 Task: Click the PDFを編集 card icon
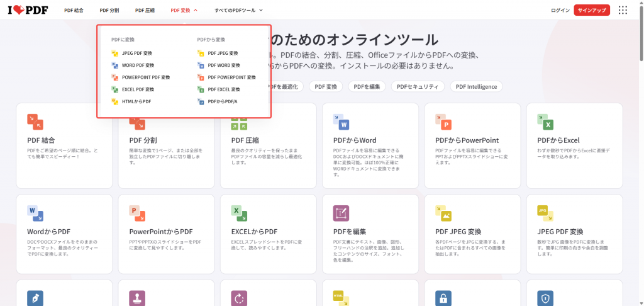341,213
